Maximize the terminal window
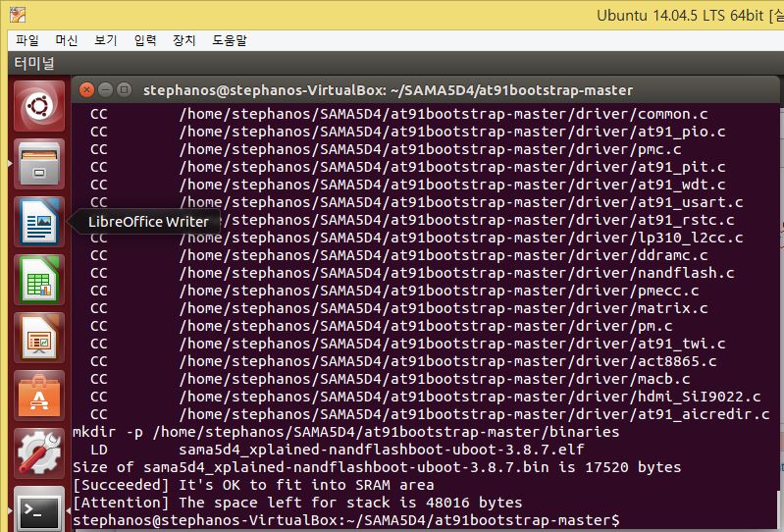This screenshot has height=532, width=784. [124, 89]
